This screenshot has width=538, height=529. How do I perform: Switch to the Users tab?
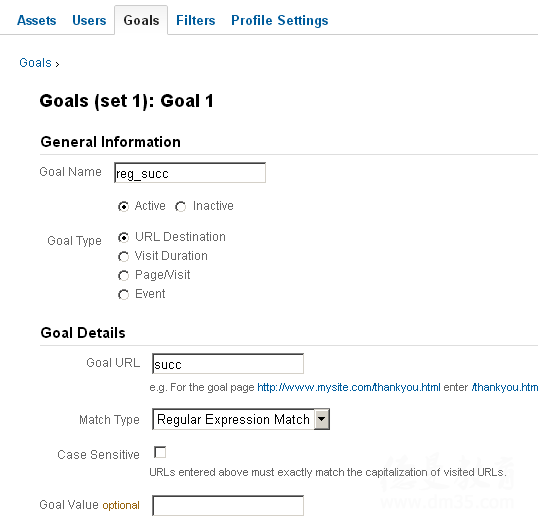tap(89, 20)
